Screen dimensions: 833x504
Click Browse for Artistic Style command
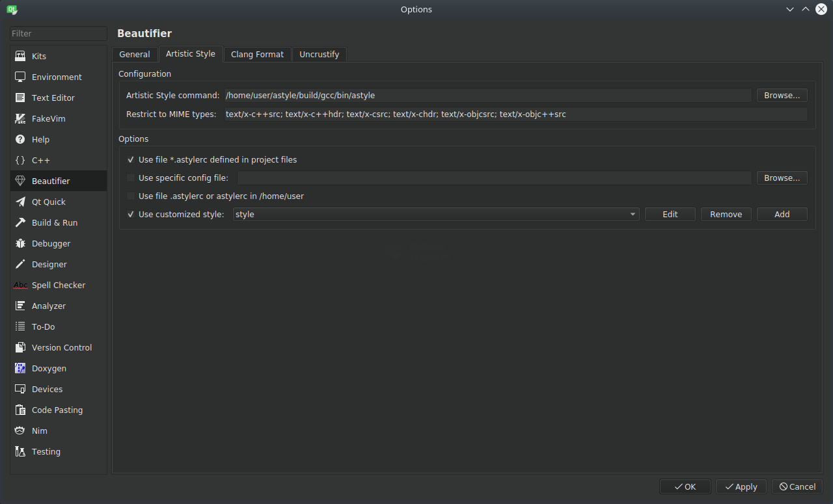click(782, 96)
